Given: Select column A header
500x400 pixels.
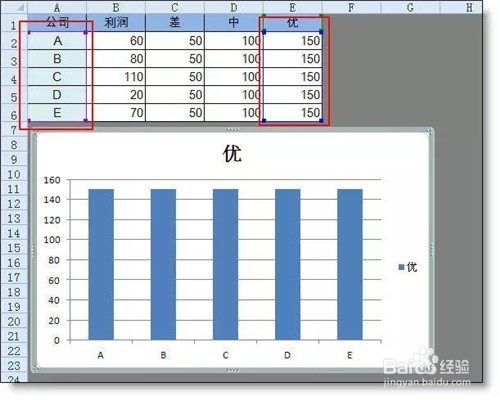Looking at the screenshot, I should point(57,7).
